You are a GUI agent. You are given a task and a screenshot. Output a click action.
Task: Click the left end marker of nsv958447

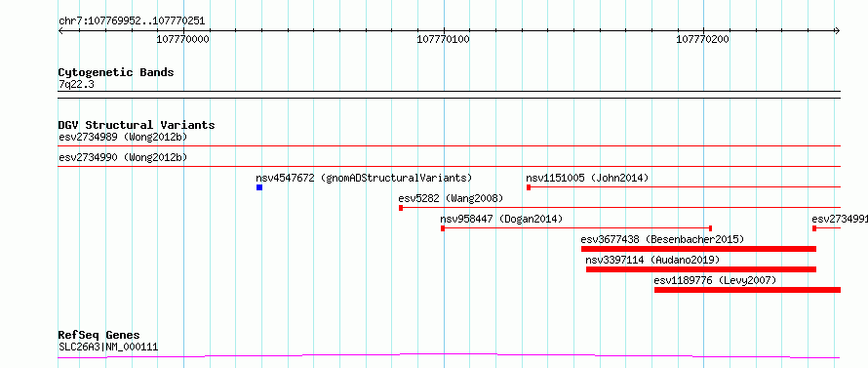[443, 228]
